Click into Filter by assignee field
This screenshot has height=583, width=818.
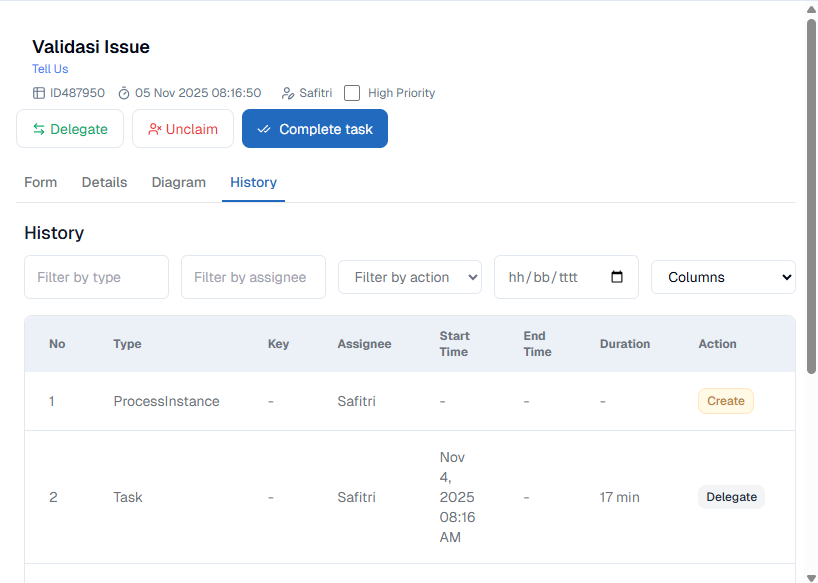[253, 277]
